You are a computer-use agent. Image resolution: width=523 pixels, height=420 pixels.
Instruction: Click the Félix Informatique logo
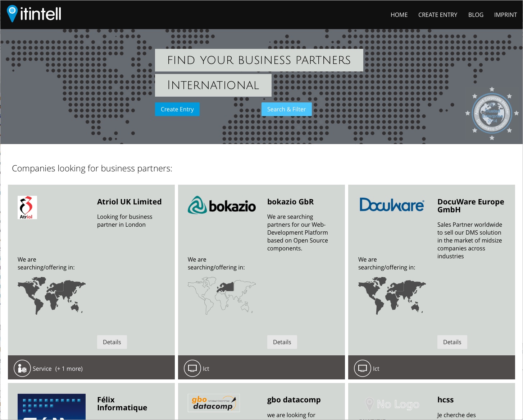(51, 407)
